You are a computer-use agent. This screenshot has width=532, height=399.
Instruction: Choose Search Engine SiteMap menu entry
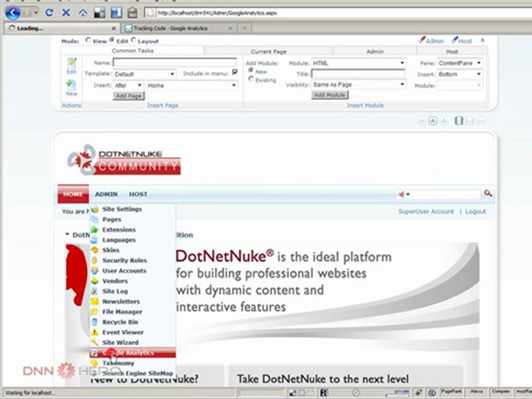[132, 373]
